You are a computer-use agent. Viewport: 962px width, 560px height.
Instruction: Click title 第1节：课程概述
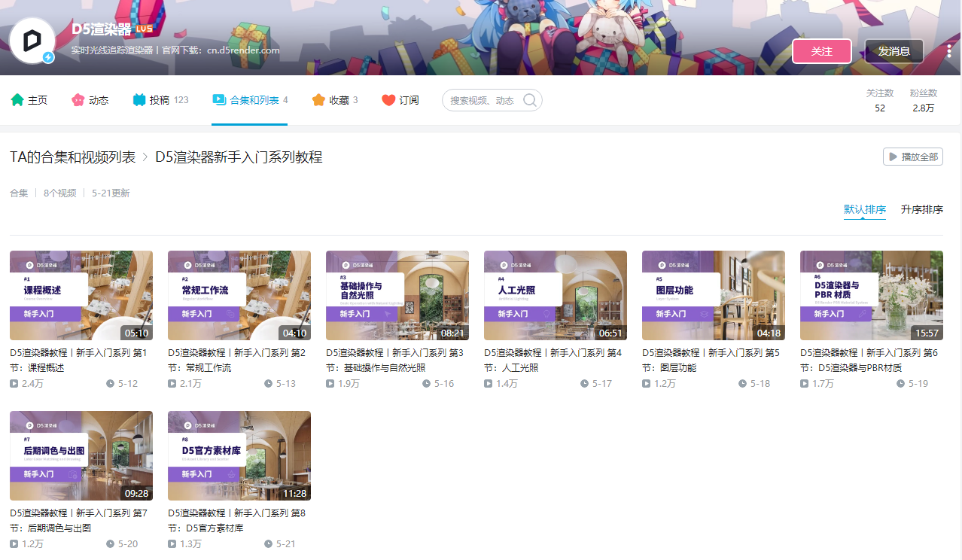pos(79,360)
